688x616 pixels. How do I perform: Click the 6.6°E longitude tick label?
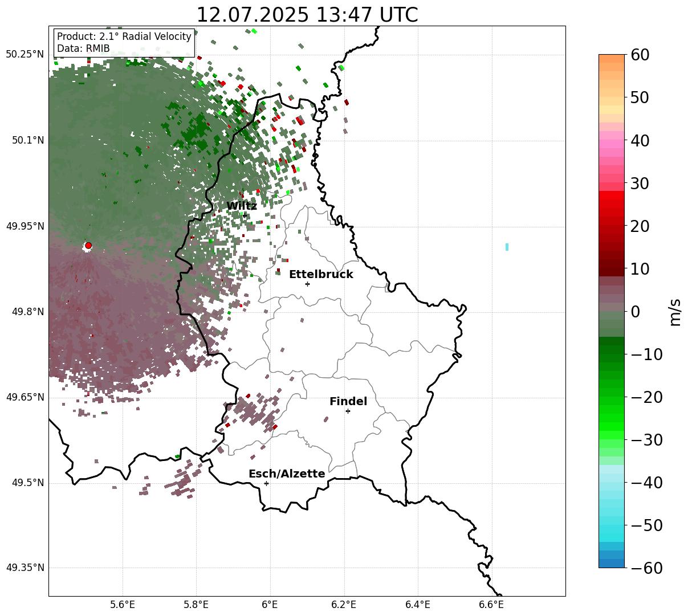click(x=491, y=605)
